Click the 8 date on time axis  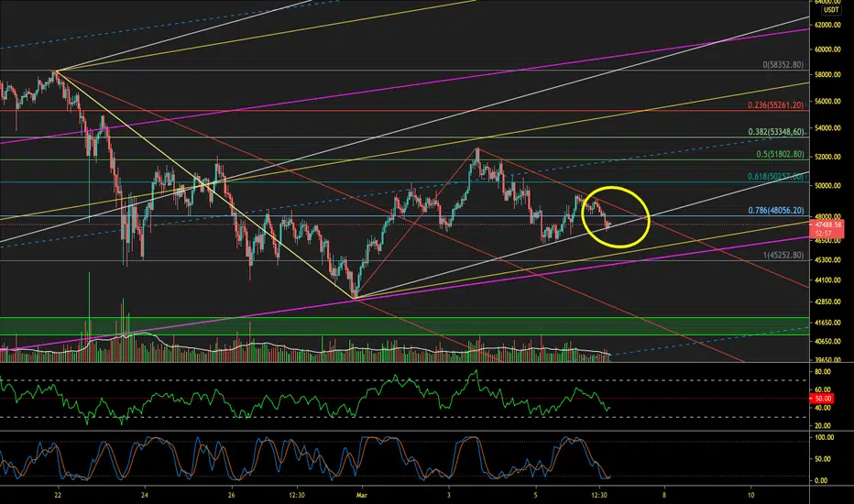(664, 495)
